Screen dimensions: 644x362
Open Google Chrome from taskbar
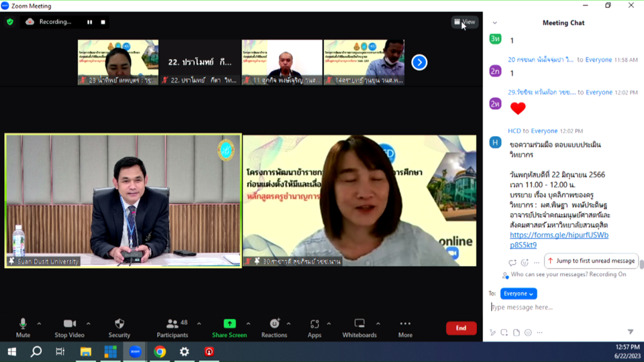(160, 352)
